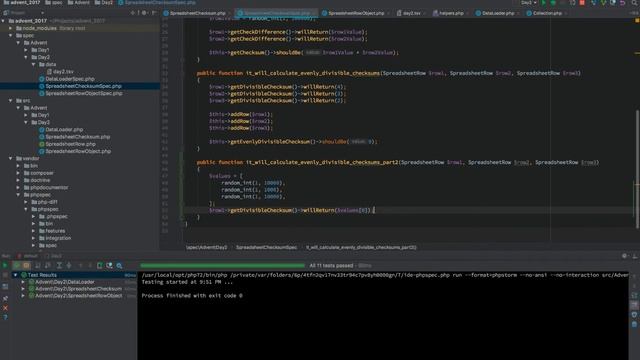Open help question mark in Run sidebar
Screen dimensions: 640x360
(x=5, y=317)
